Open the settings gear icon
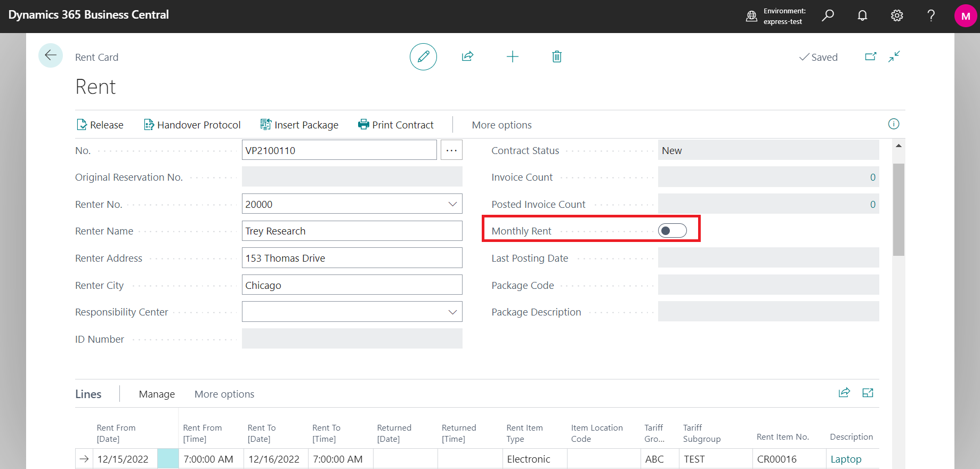The image size is (980, 469). coord(896,15)
